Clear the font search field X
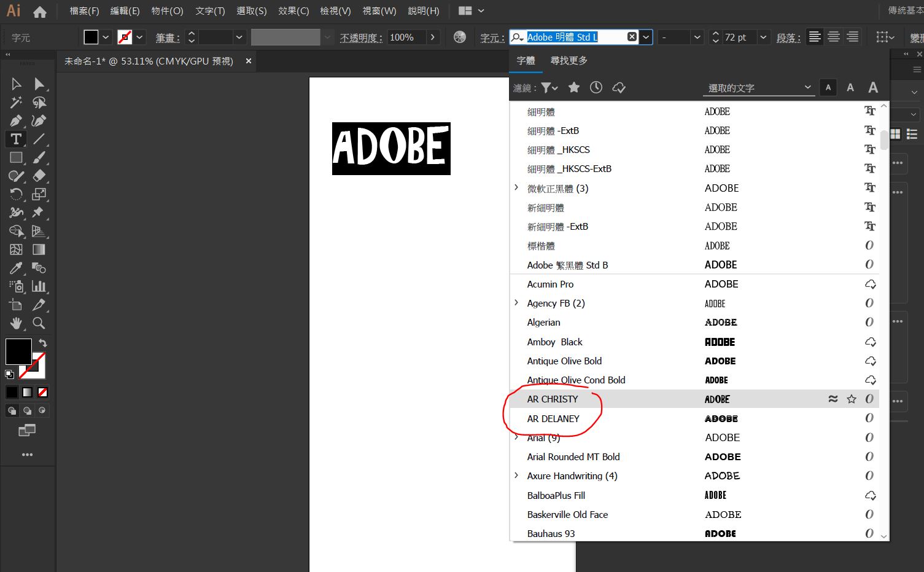This screenshot has width=924, height=572. 632,37
